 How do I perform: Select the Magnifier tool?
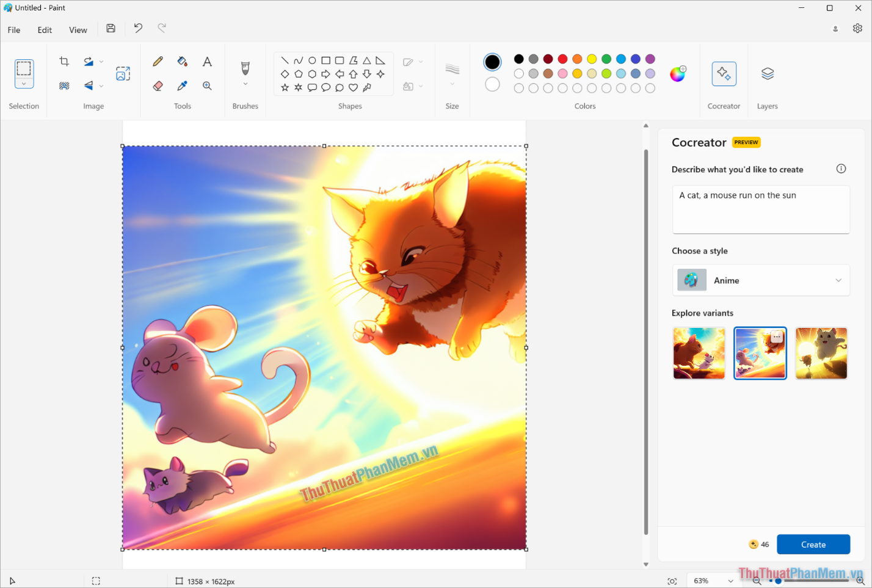click(x=206, y=85)
